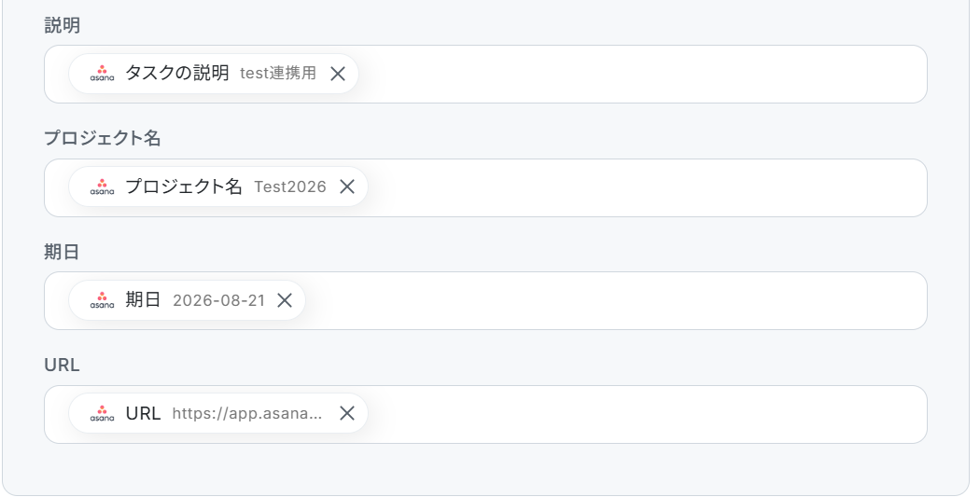Click the Asana icon in 期日 date chip

coord(102,300)
